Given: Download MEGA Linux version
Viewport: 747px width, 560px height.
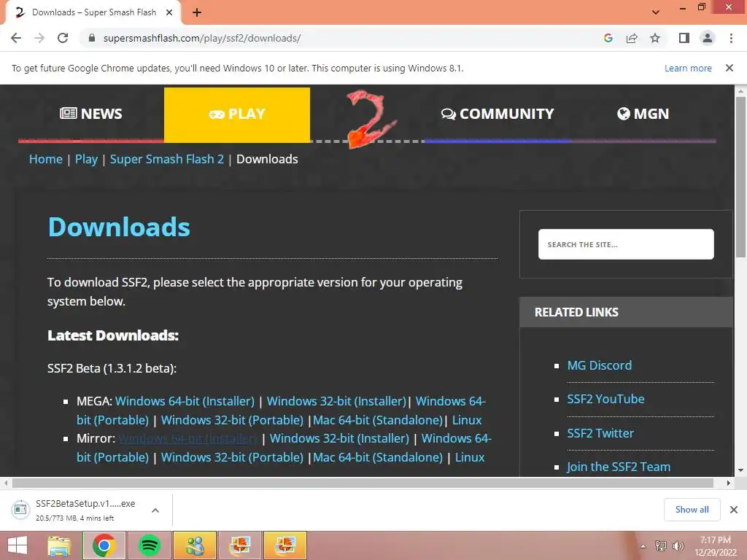Looking at the screenshot, I should (467, 420).
